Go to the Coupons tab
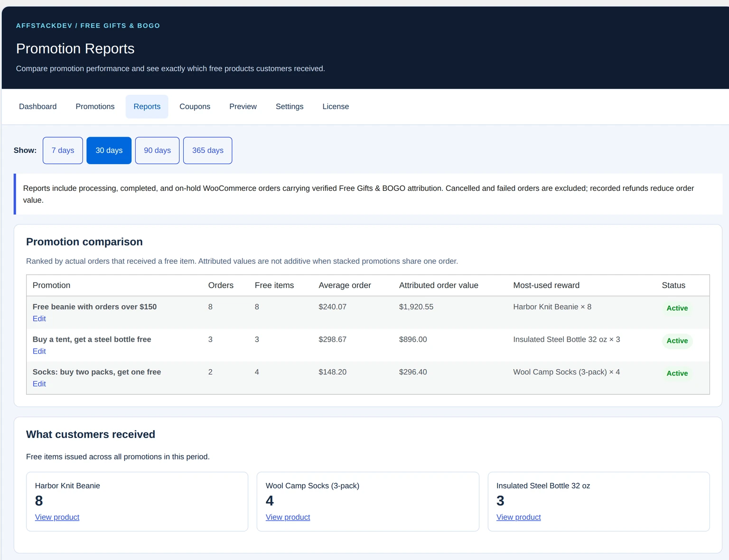The image size is (729, 560). point(195,106)
